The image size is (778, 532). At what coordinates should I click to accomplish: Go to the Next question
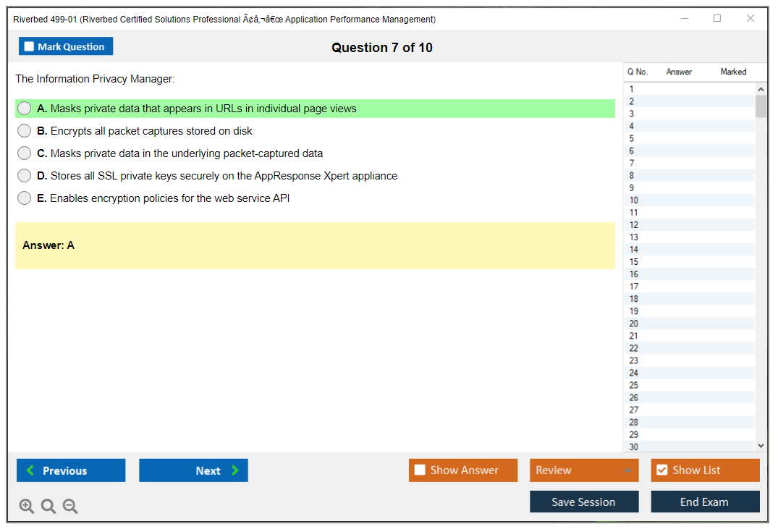[193, 470]
